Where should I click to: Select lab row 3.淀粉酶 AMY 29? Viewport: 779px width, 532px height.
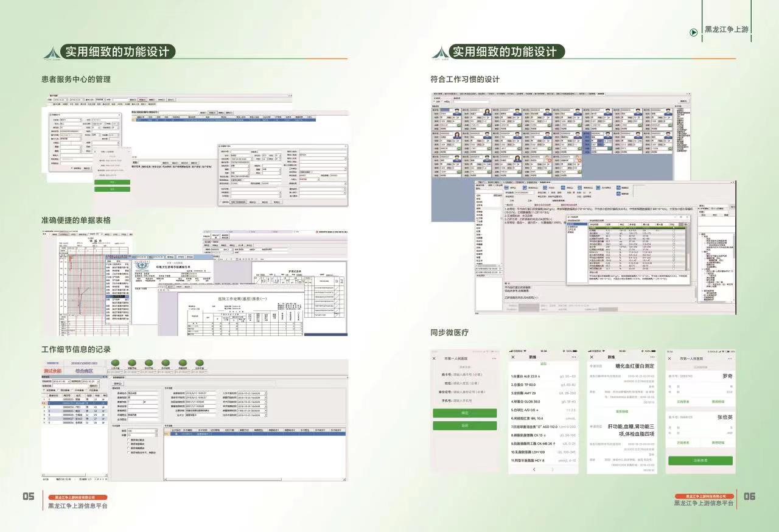point(543,393)
